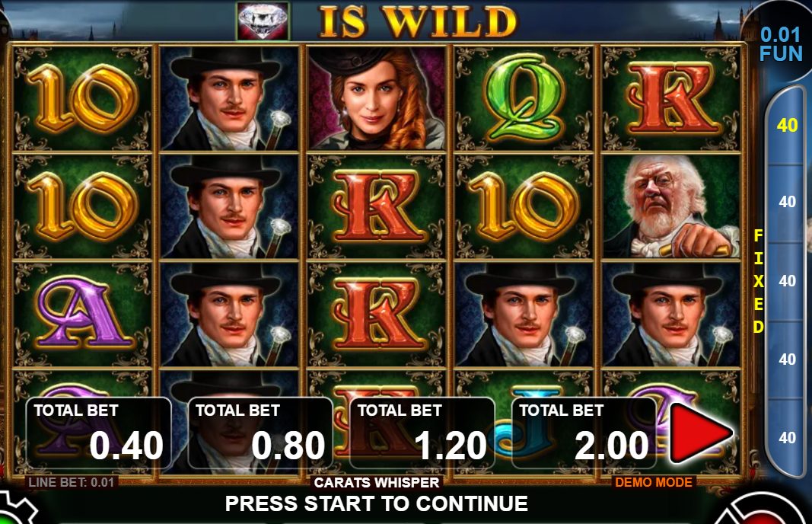Click the red play arrow button
The height and width of the screenshot is (524, 812).
pyautogui.click(x=701, y=433)
